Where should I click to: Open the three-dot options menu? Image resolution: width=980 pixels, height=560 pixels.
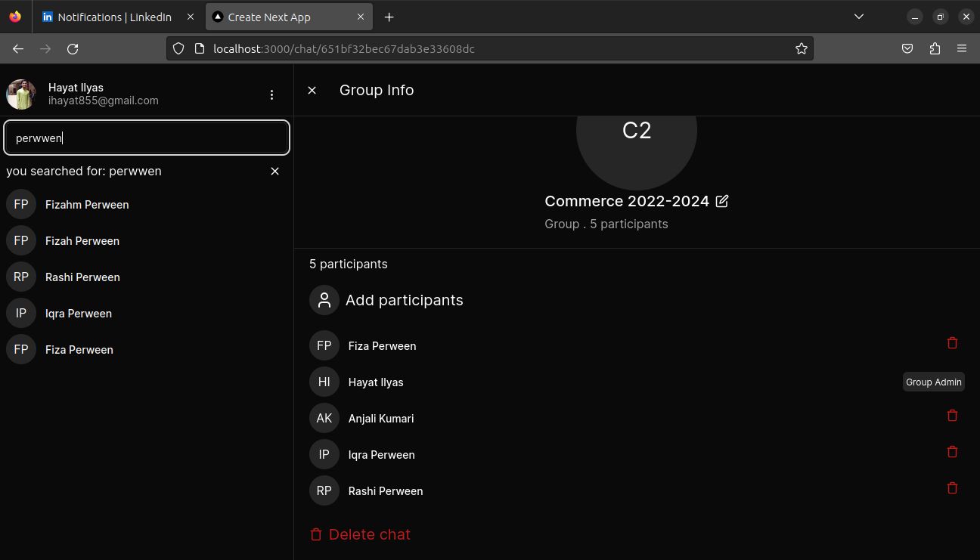pyautogui.click(x=271, y=94)
